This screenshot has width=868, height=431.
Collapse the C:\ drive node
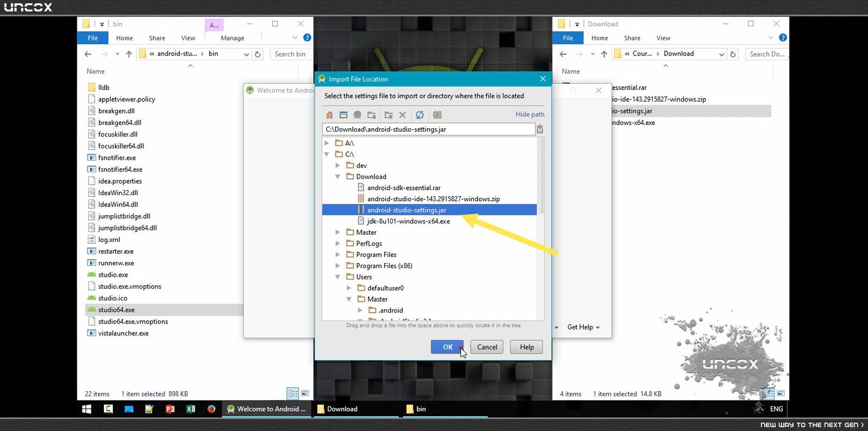pos(327,154)
